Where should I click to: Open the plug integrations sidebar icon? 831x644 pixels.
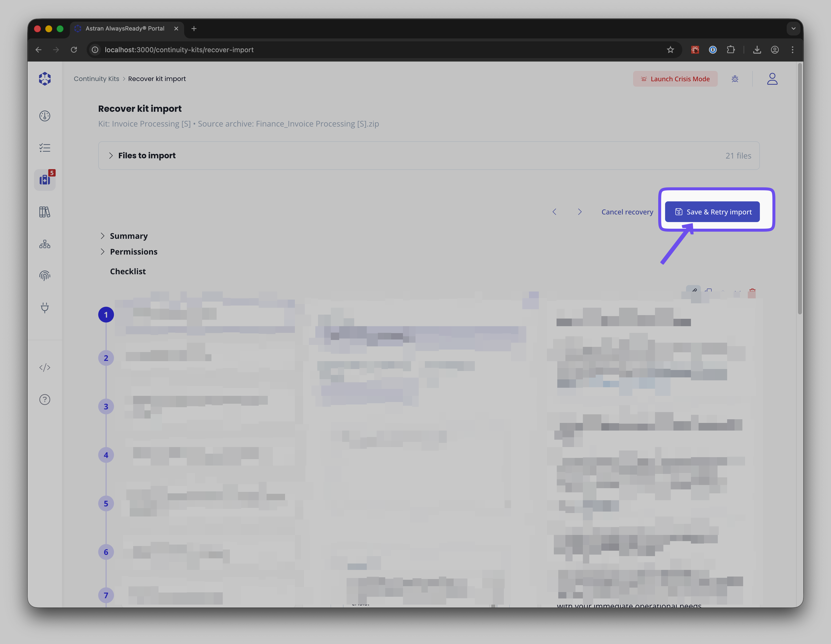coord(45,307)
